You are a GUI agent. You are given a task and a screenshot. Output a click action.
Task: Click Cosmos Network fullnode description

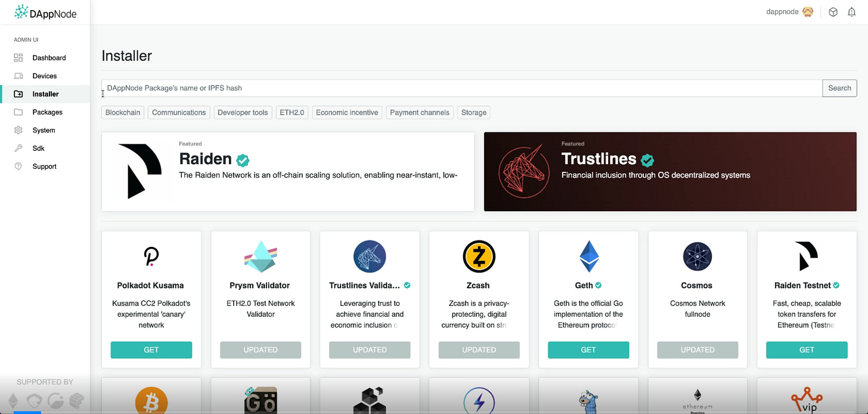click(697, 308)
